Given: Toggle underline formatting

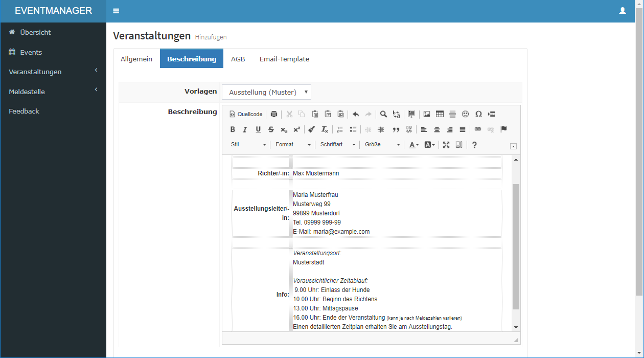Looking at the screenshot, I should [258, 129].
